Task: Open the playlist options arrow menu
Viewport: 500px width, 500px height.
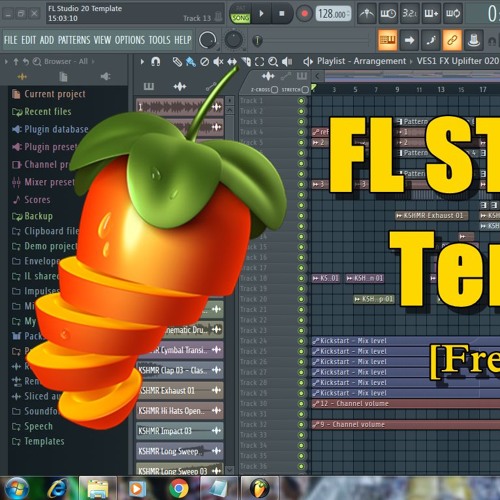Action: (x=142, y=62)
